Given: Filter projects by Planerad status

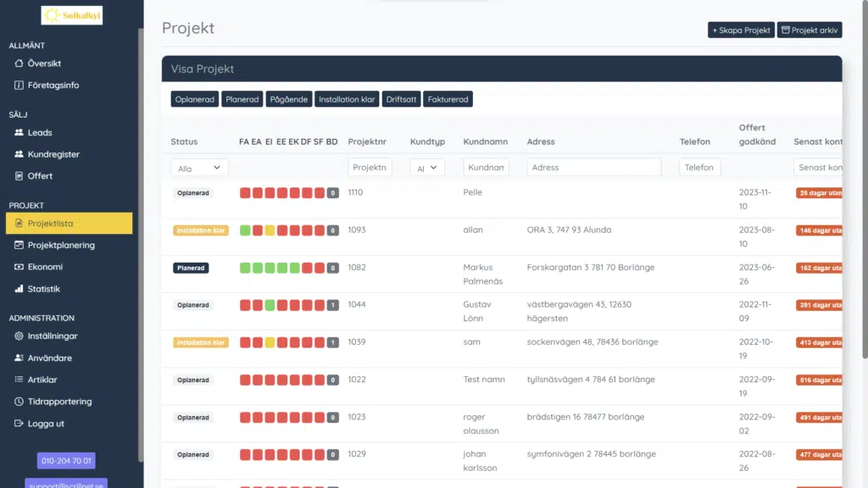Looking at the screenshot, I should click(242, 99).
